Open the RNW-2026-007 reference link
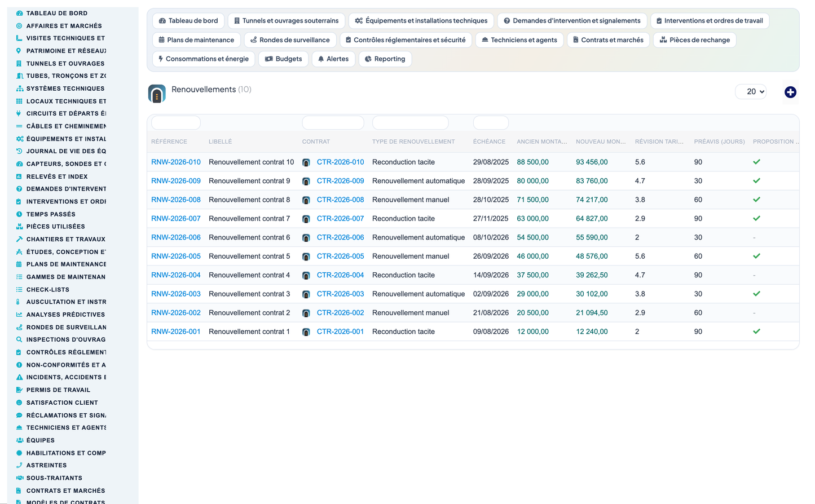This screenshot has width=815, height=504. pyautogui.click(x=176, y=219)
